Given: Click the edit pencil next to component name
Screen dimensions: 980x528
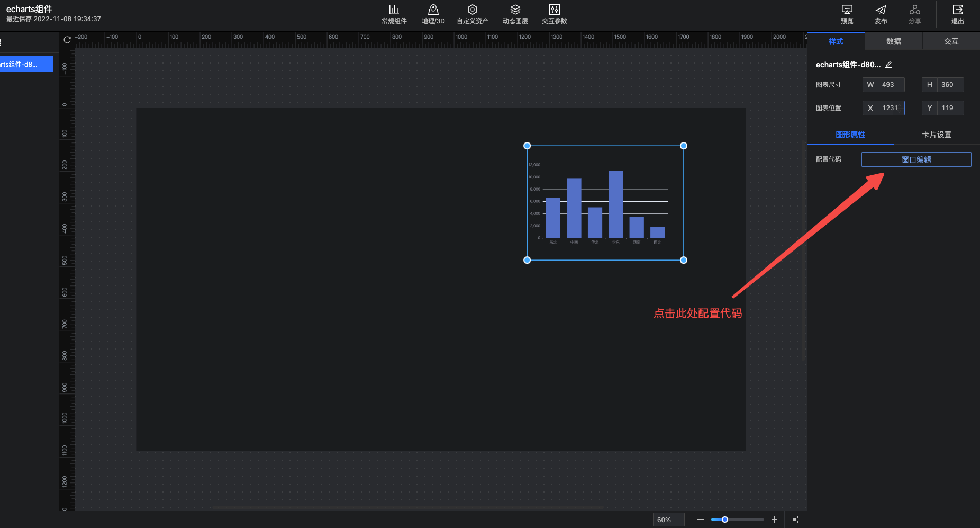Looking at the screenshot, I should click(x=888, y=65).
